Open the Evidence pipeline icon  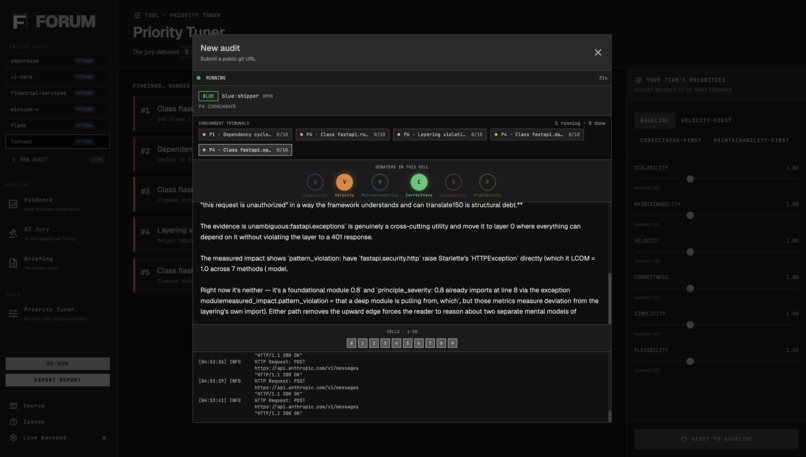pyautogui.click(x=13, y=204)
